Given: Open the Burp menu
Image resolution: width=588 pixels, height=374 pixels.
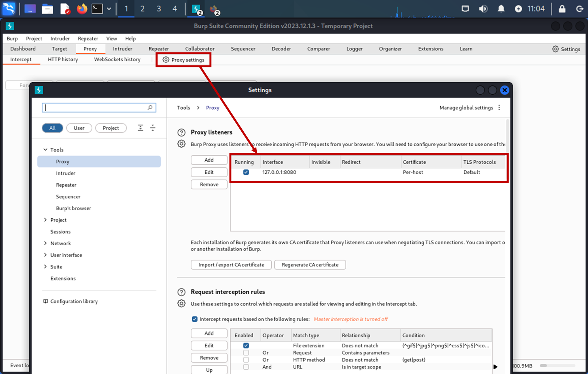Looking at the screenshot, I should (x=12, y=38).
